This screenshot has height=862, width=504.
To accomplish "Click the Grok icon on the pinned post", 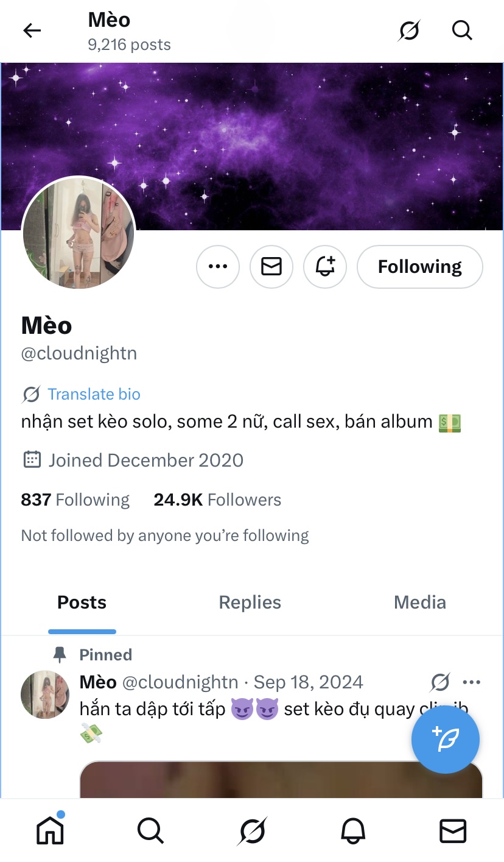I will click(x=440, y=682).
